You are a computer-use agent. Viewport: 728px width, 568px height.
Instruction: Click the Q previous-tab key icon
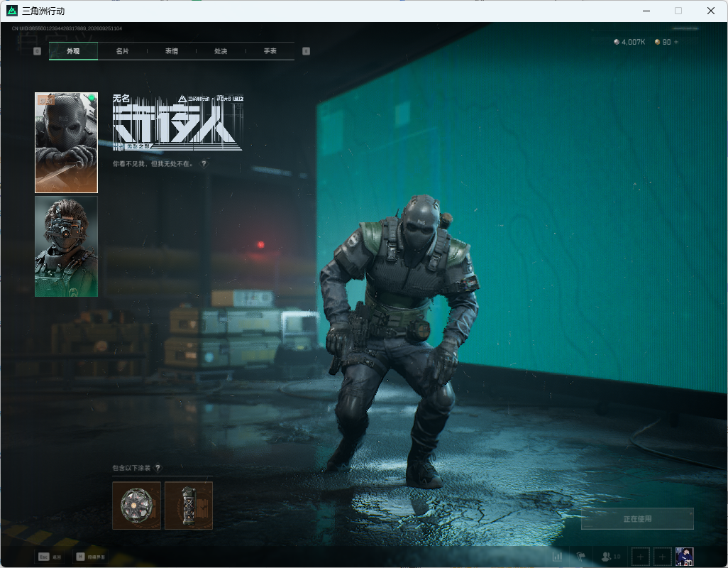[x=38, y=51]
